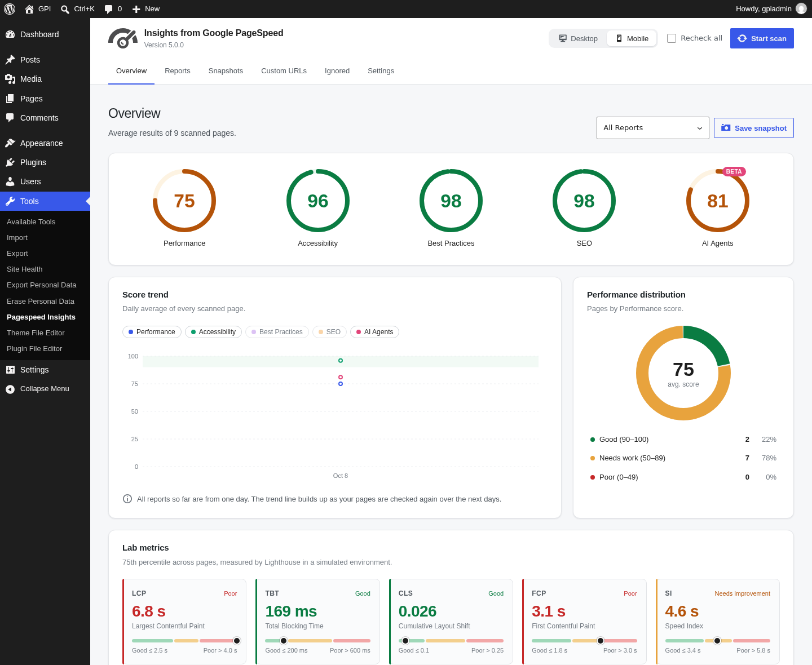Click the Dashboard gauge icon
The height and width of the screenshot is (665, 812).
pos(10,34)
